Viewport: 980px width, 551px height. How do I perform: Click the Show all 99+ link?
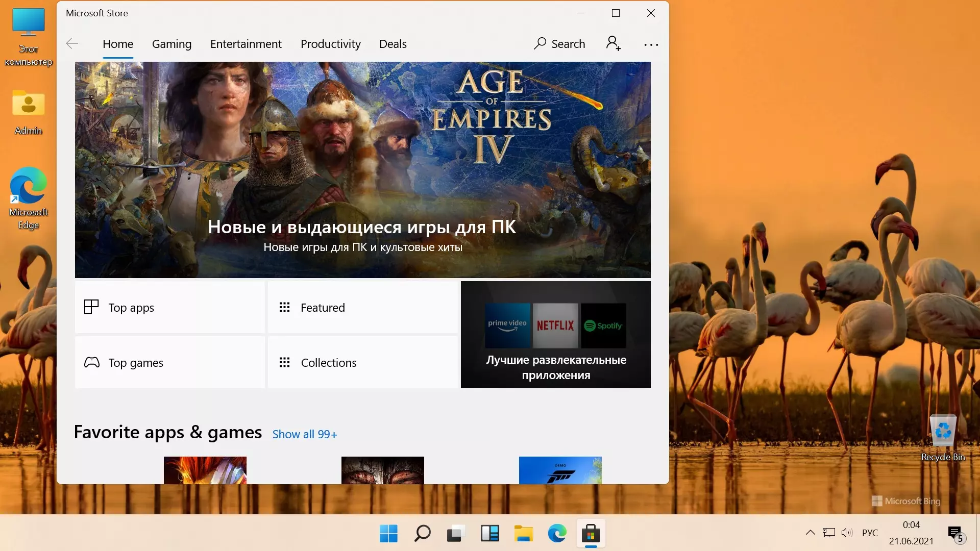[304, 434]
